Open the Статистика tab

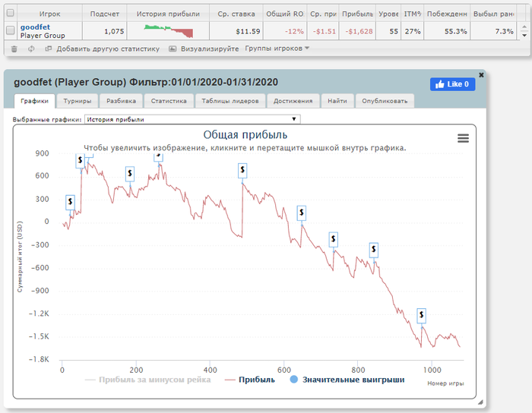tap(169, 101)
